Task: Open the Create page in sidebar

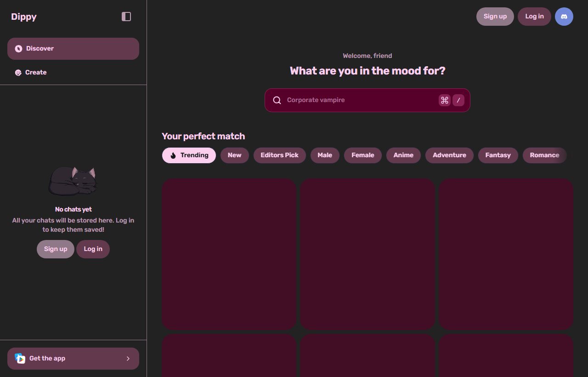Action: click(73, 73)
